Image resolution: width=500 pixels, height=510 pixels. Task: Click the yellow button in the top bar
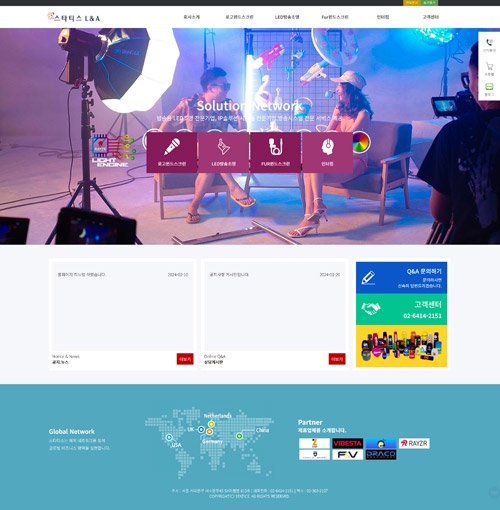point(412,3)
